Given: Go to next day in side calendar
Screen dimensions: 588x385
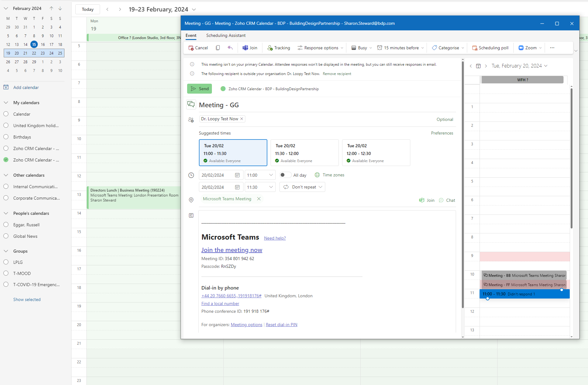Looking at the screenshot, I should tap(486, 66).
